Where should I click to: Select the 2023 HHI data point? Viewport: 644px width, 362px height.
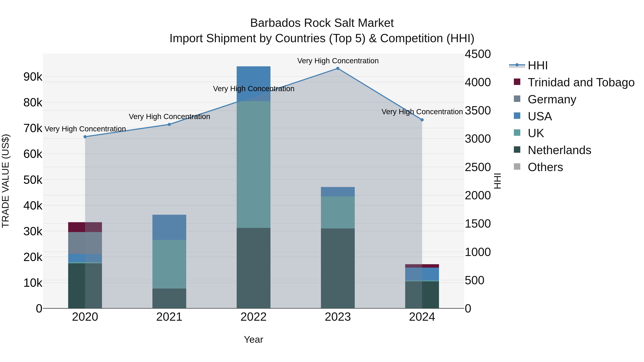[338, 68]
